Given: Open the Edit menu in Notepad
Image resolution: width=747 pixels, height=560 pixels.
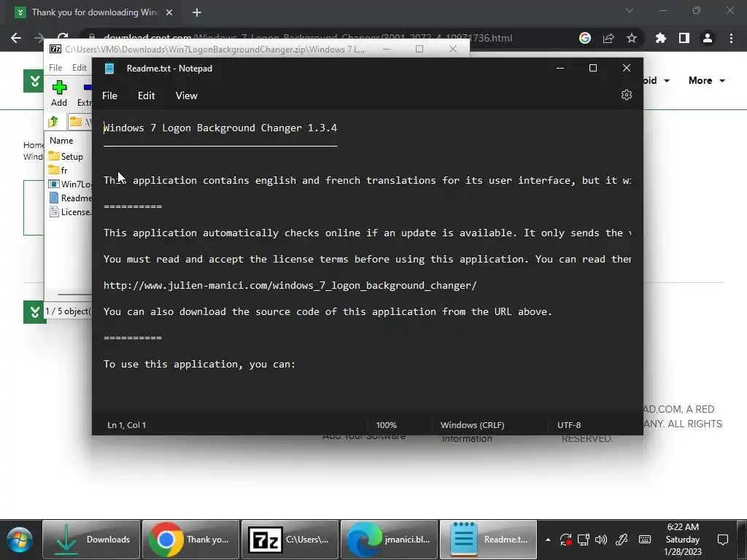Looking at the screenshot, I should point(146,96).
